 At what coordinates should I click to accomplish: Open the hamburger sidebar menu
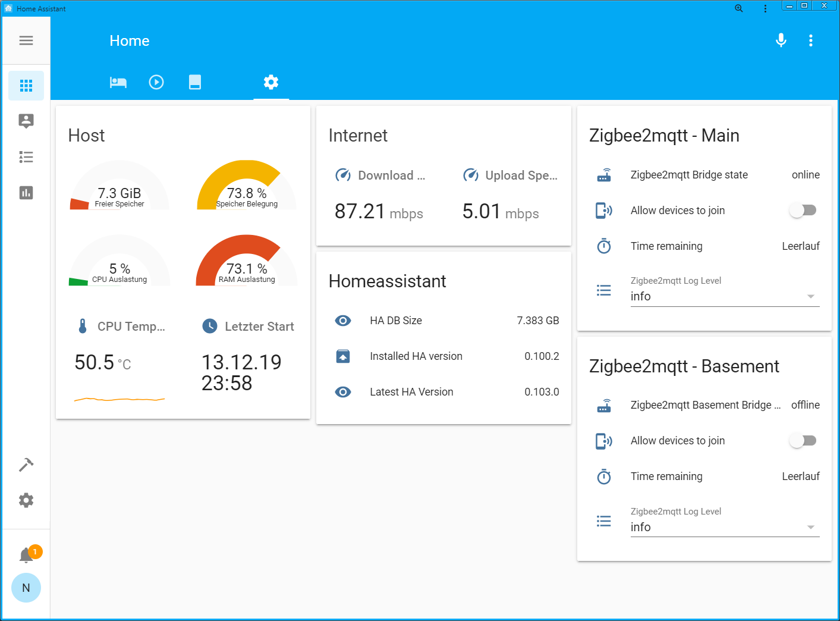(26, 40)
